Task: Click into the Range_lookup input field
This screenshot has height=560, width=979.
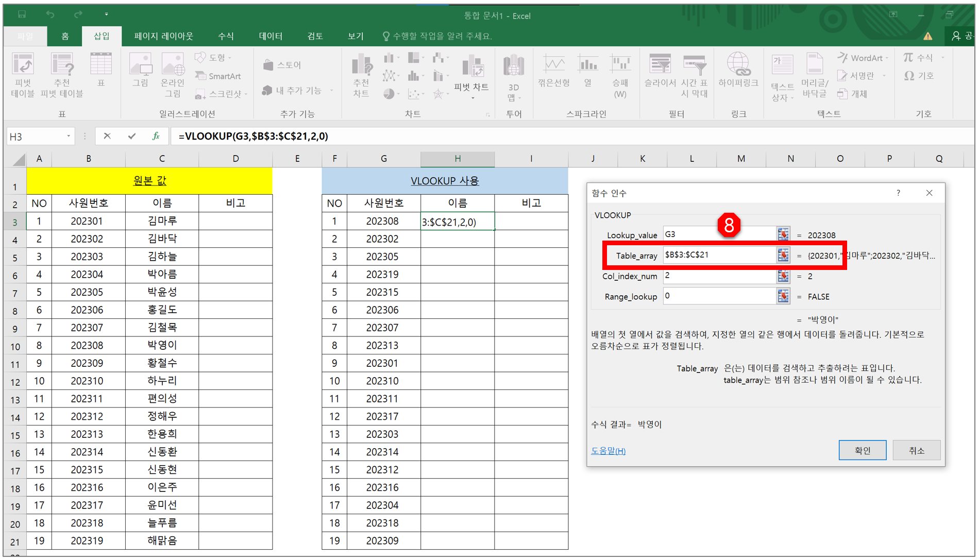Action: click(719, 296)
